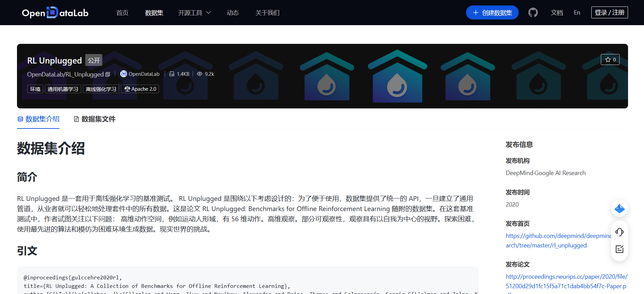The width and height of the screenshot is (644, 294).
Task: Click the 环境 tag
Action: point(35,89)
